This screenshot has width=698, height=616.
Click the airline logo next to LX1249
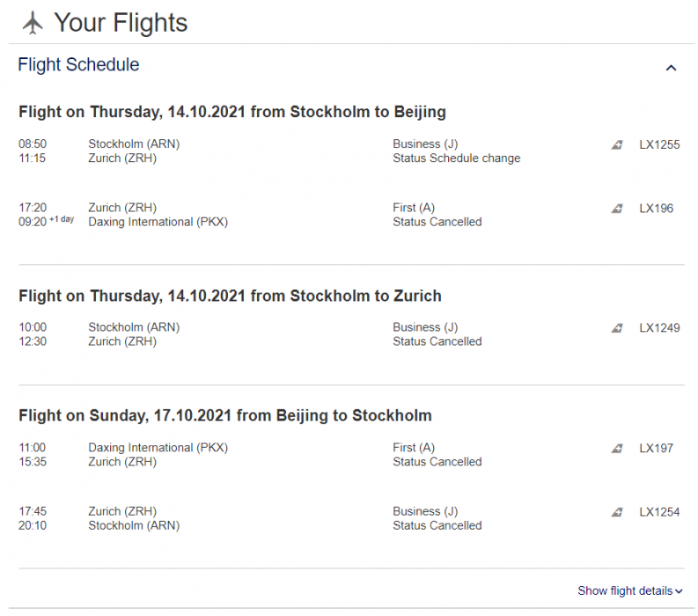click(617, 328)
